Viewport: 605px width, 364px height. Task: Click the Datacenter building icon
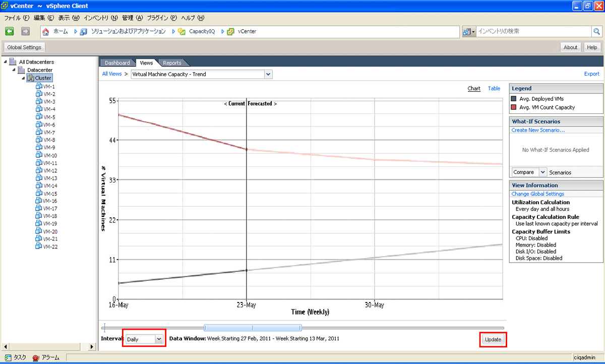point(21,70)
